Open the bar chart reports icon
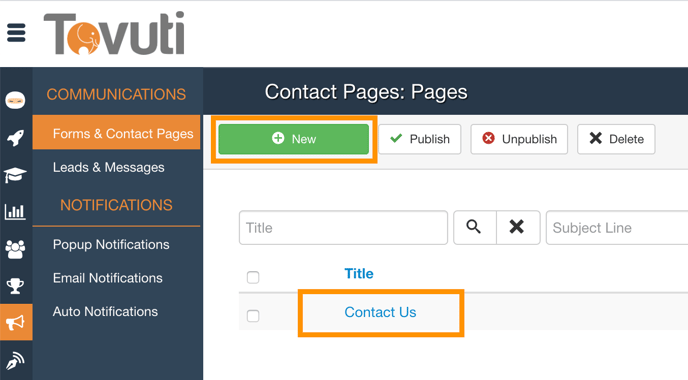Screen dimensions: 688x380 pos(15,212)
